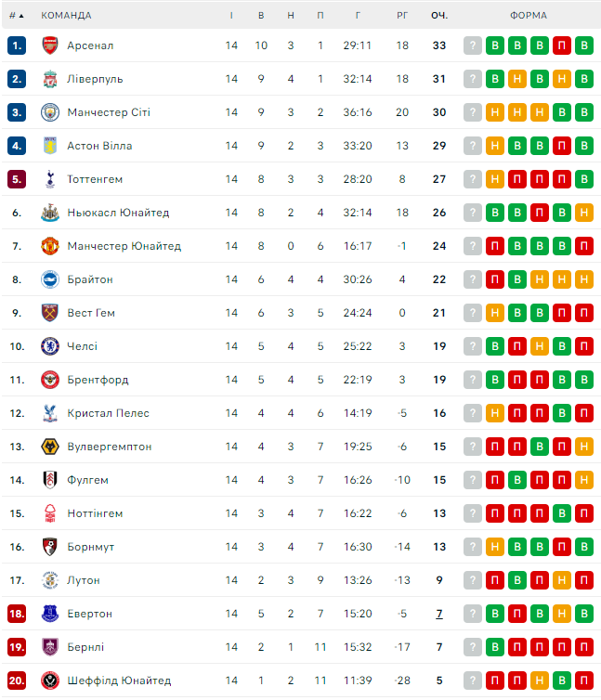Click the Everton club crest icon
601x700 pixels.
[50, 614]
